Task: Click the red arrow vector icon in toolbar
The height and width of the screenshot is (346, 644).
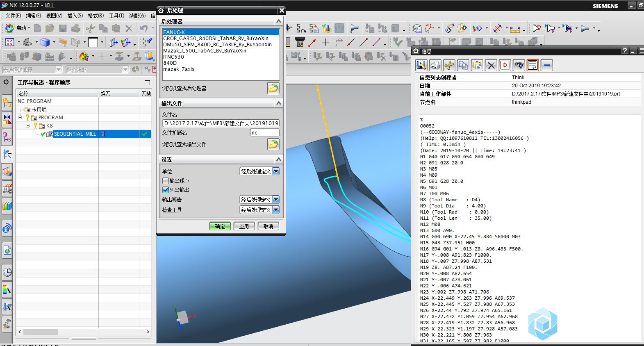Action: [x=312, y=42]
